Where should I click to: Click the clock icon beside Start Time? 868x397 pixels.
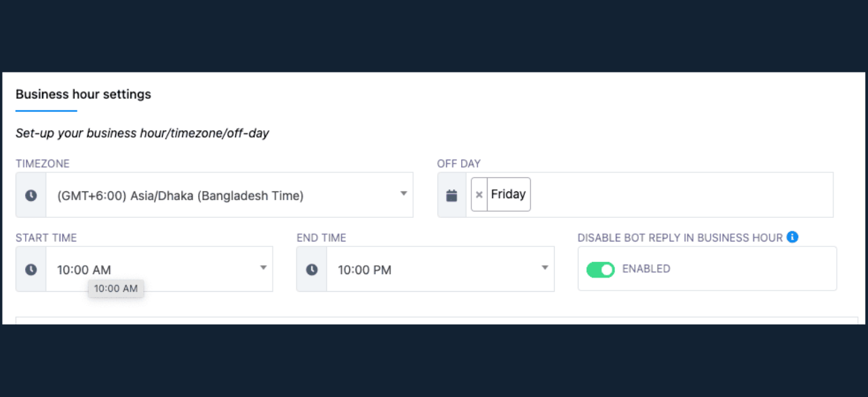point(31,269)
